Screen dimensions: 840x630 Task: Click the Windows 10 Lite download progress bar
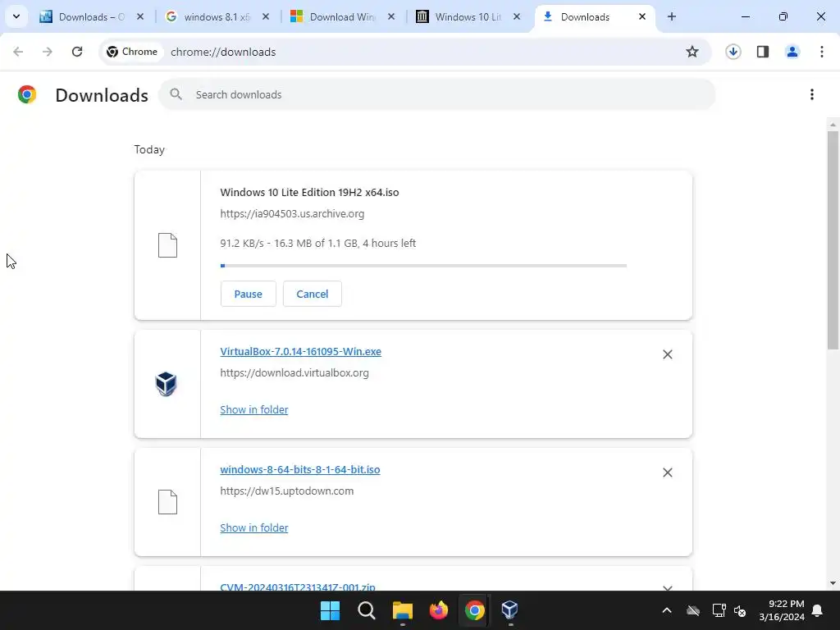[423, 266]
